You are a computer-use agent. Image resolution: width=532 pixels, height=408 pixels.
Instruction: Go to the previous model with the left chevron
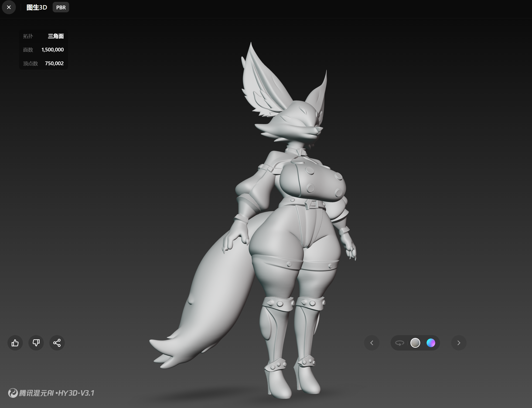[x=372, y=343]
